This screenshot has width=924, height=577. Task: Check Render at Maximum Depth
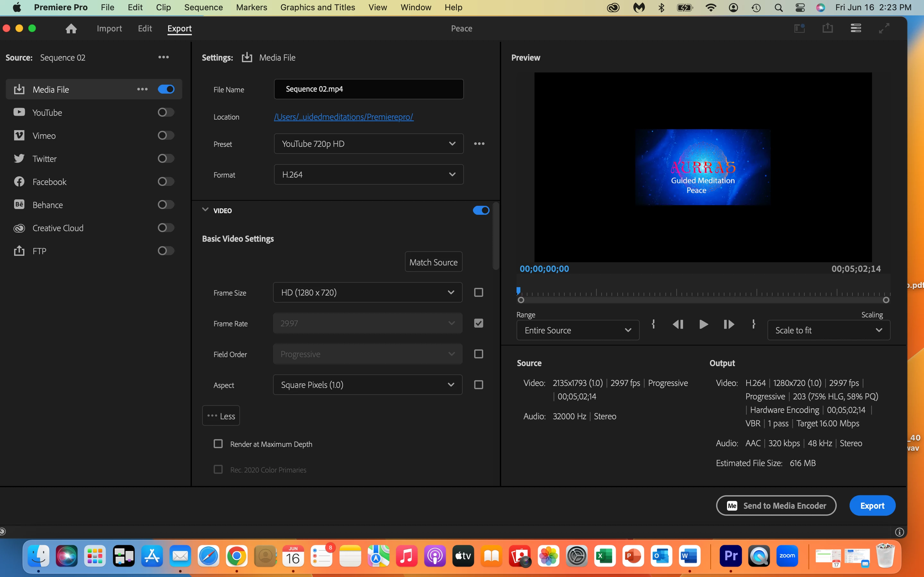pos(218,444)
